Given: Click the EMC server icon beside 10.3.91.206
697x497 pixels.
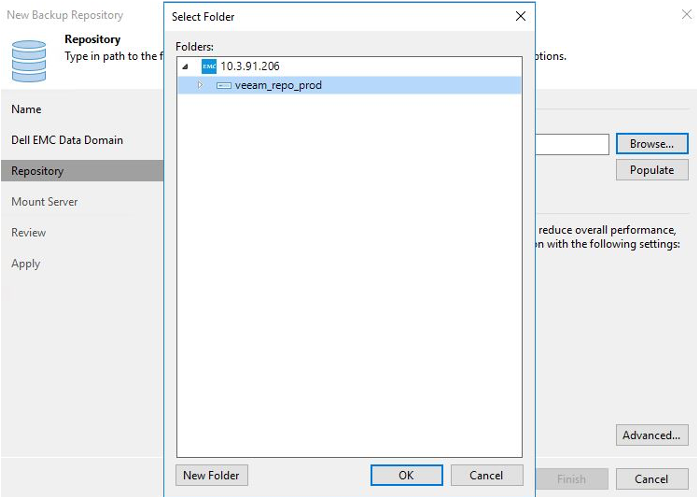Looking at the screenshot, I should (x=209, y=66).
